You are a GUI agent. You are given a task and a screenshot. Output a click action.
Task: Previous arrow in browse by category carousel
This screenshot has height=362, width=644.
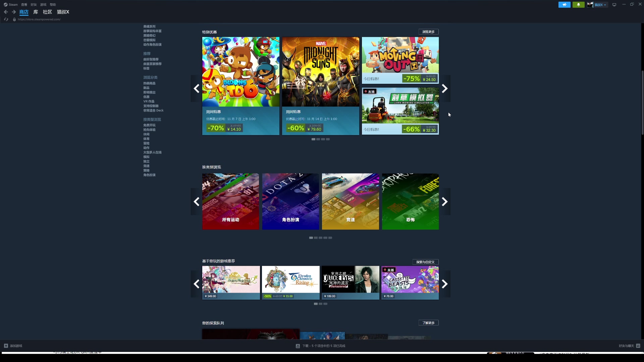197,201
